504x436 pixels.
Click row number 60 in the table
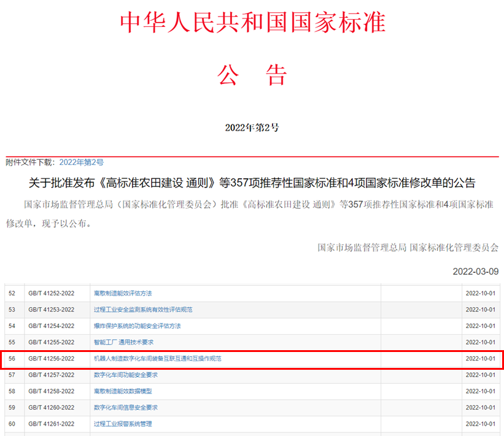pyautogui.click(x=12, y=424)
